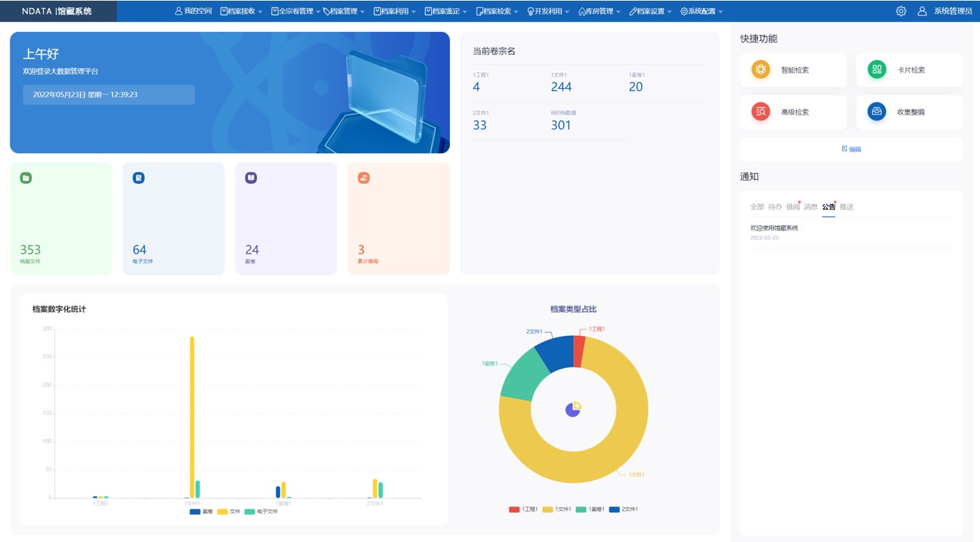Click the 64 电子文件 count
The height and width of the screenshot is (542, 980).
[139, 249]
